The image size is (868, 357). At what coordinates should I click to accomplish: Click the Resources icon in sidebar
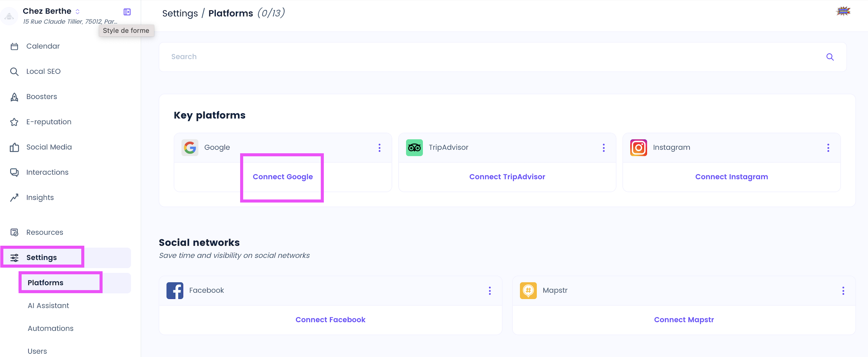[14, 232]
